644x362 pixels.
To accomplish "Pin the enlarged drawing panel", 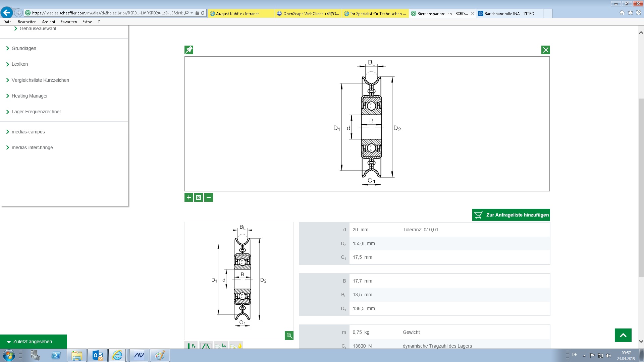I will (189, 50).
